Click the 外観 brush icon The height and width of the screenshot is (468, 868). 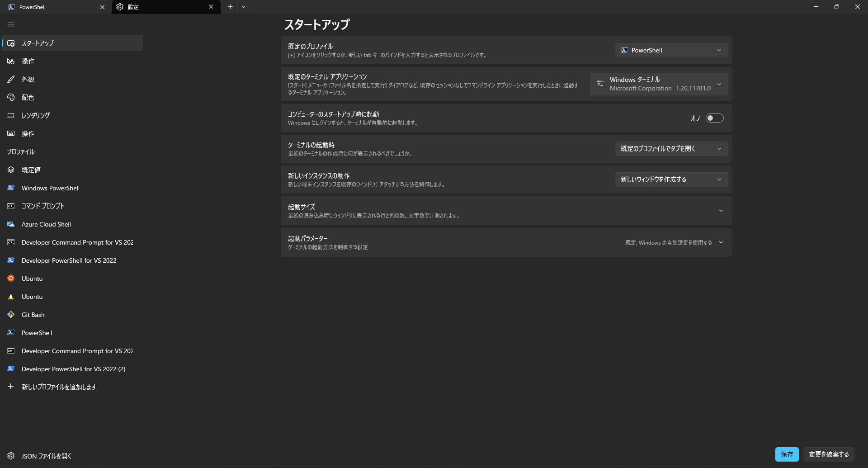[11, 80]
